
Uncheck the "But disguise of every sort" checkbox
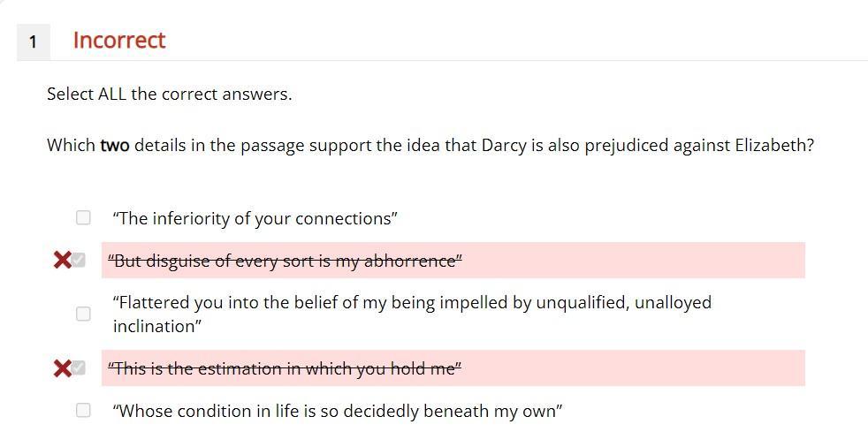(x=80, y=260)
